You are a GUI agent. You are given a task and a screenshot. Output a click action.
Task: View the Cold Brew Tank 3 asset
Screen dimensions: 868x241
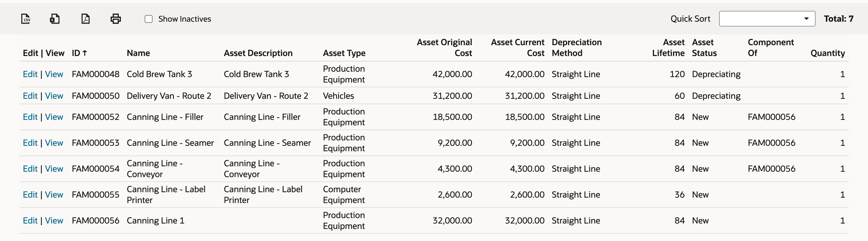54,74
